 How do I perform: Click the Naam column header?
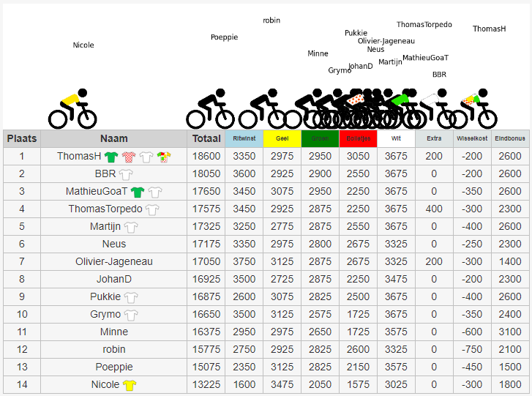[113, 138]
